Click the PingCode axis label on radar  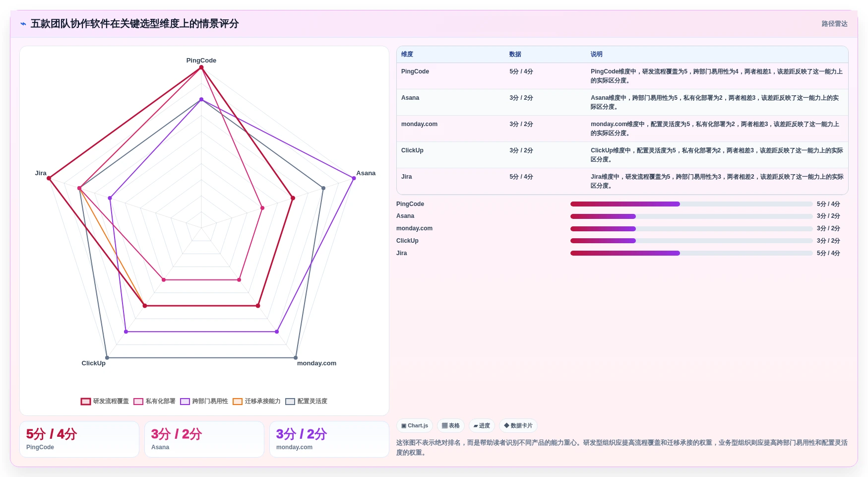coord(201,61)
